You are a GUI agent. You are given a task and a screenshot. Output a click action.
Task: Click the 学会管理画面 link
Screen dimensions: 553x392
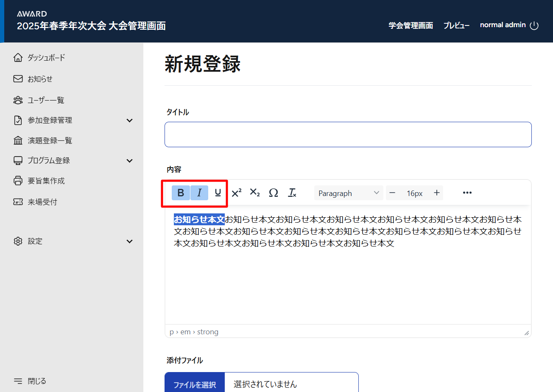tap(411, 25)
